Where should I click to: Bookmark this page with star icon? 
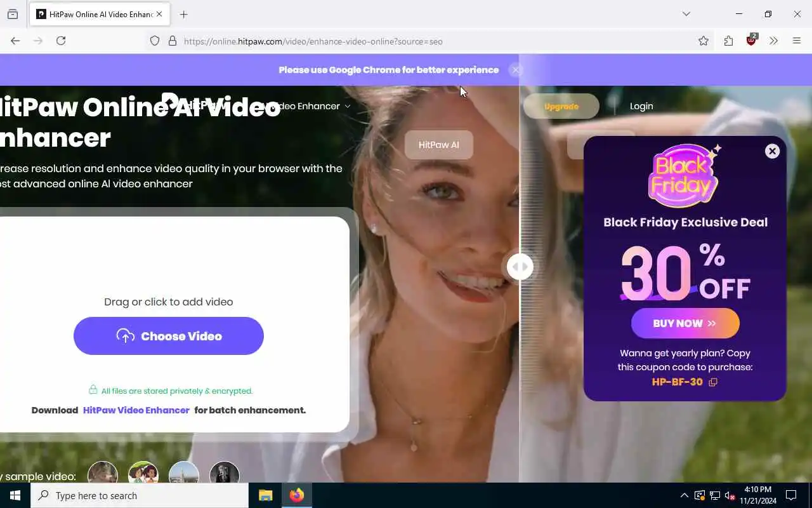coord(704,41)
